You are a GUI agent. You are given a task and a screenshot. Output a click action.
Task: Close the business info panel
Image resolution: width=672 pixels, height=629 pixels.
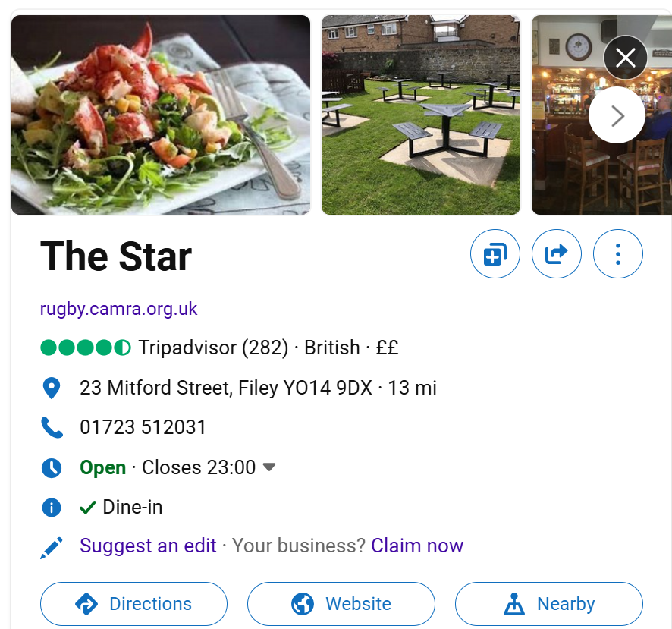tap(626, 58)
